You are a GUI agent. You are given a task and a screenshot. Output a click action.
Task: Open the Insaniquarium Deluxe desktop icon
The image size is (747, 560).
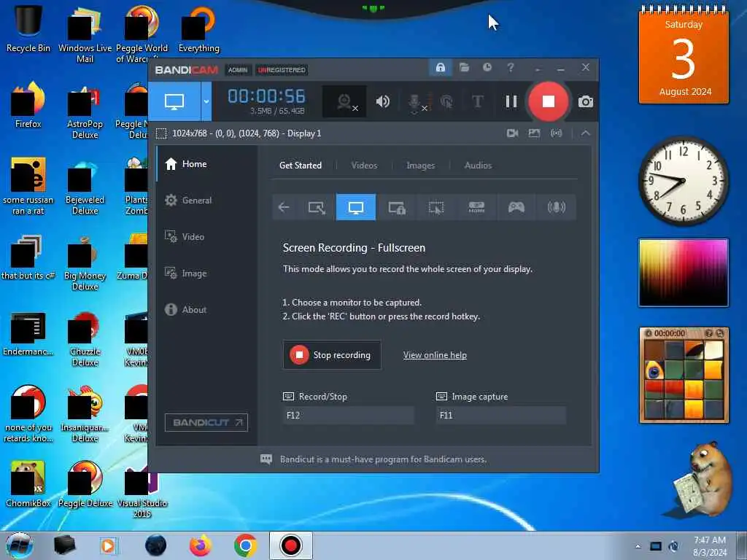(x=85, y=414)
